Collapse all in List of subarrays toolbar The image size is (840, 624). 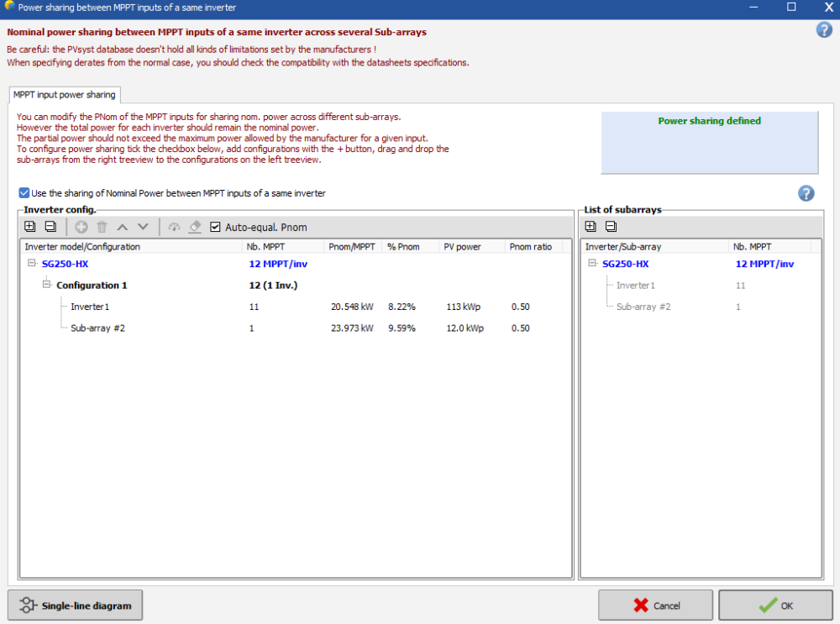pos(611,226)
